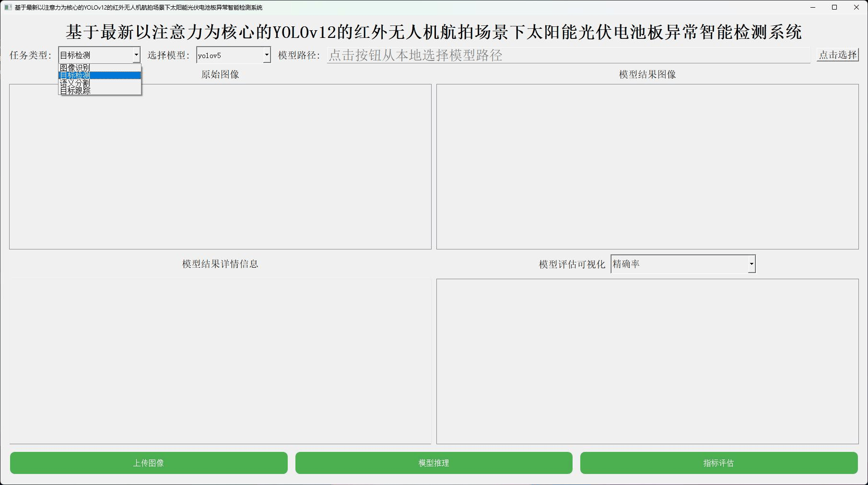Image resolution: width=868 pixels, height=485 pixels.
Task: Run inference with 模型推理 button
Action: (x=434, y=463)
